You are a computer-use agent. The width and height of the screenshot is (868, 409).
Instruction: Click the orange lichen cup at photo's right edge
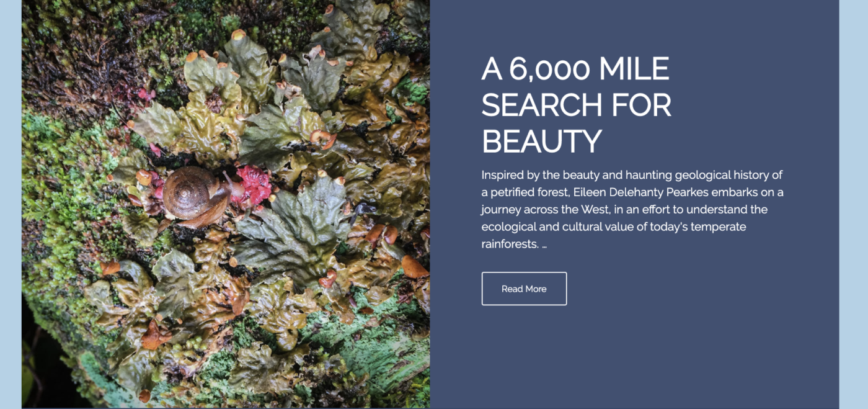pyautogui.click(x=414, y=267)
